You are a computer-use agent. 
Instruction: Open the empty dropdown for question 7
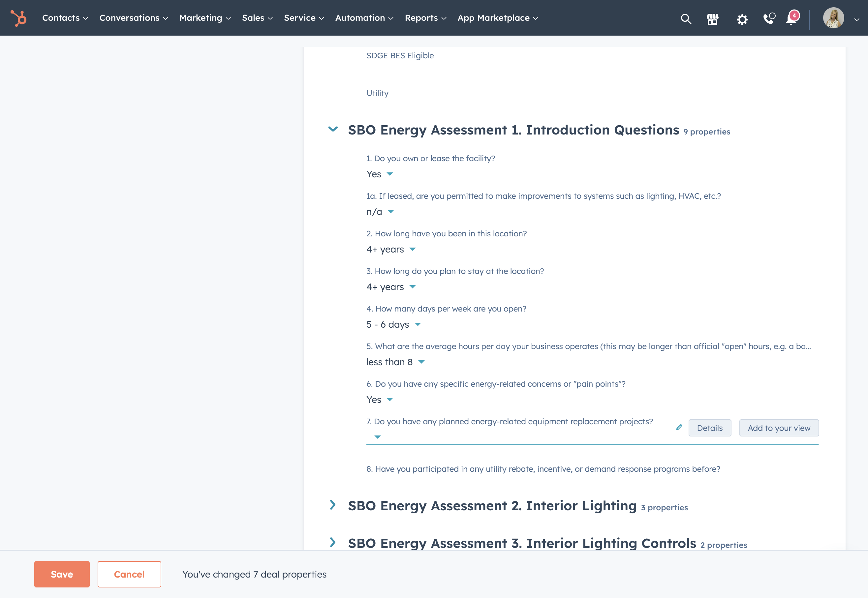377,437
